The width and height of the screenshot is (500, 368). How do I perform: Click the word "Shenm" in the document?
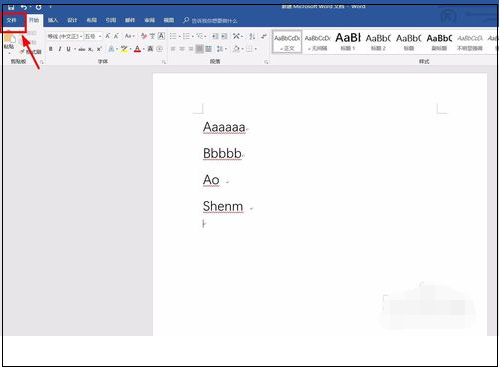[223, 206]
